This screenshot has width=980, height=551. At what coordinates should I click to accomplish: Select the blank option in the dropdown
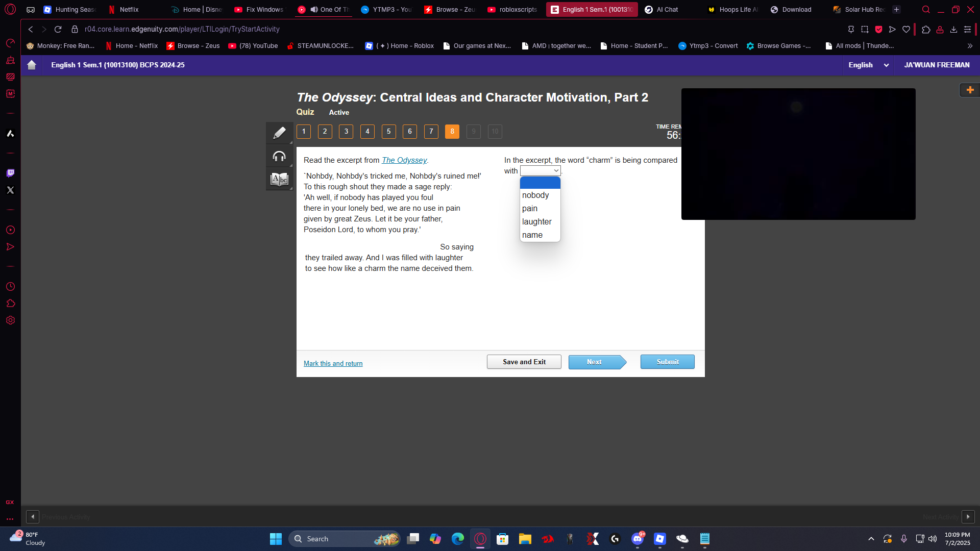540,183
